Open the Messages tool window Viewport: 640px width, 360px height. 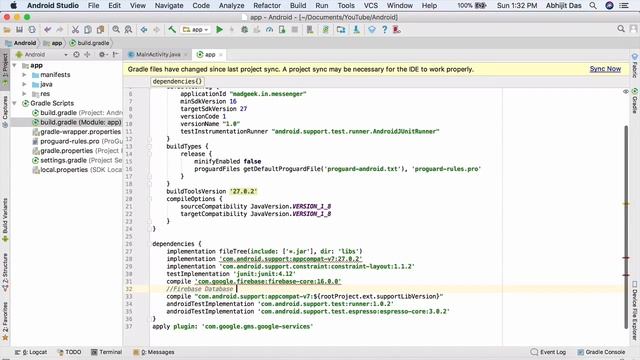pyautogui.click(x=154, y=352)
